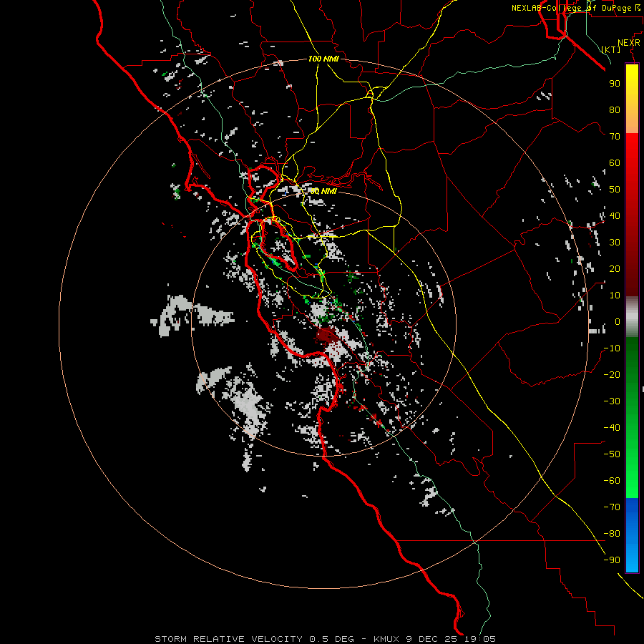Screen dimensions: 644x644
Task: Click the 50 value on velocity scale
Action: tap(615, 190)
